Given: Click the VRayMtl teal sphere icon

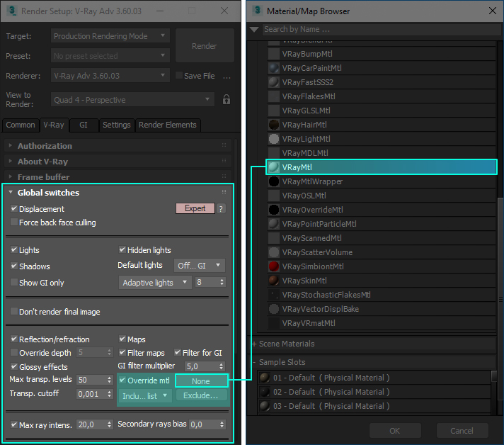Looking at the screenshot, I should [x=273, y=167].
